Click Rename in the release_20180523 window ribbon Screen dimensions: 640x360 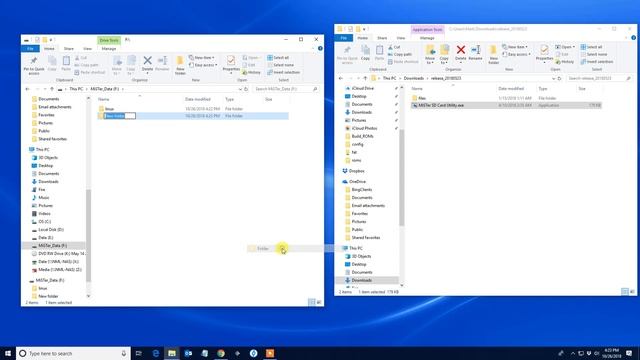click(x=475, y=53)
